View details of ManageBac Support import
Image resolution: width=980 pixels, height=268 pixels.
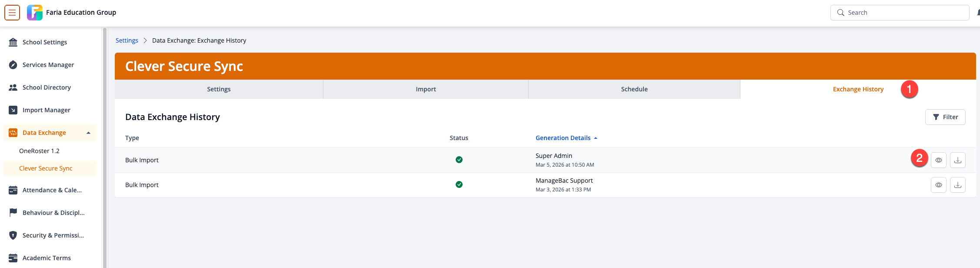point(938,185)
